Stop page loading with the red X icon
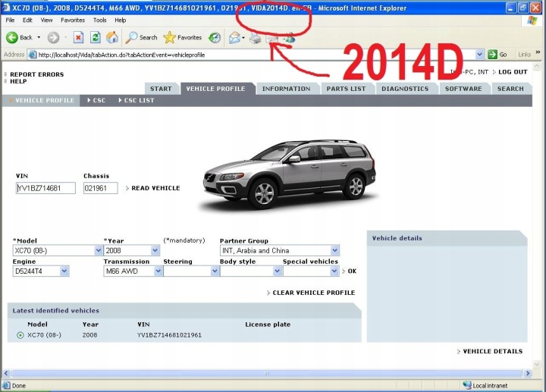546x392 pixels. pyautogui.click(x=78, y=38)
